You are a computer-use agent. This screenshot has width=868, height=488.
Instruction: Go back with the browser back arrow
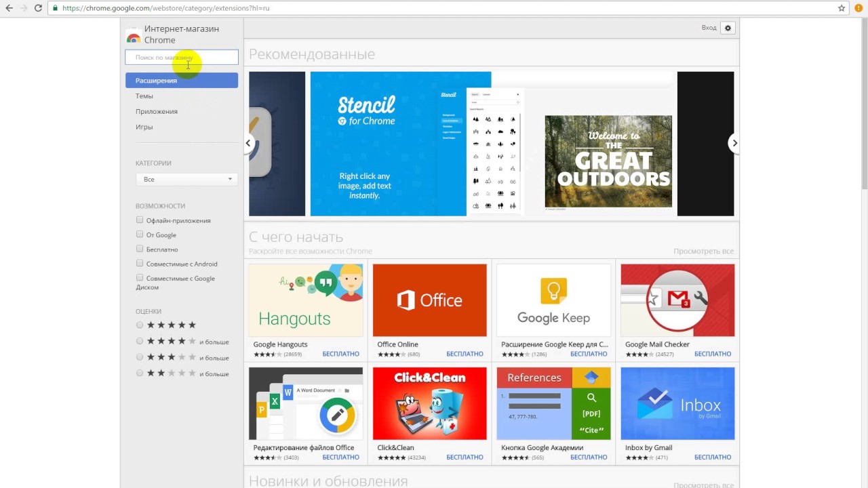[x=9, y=8]
